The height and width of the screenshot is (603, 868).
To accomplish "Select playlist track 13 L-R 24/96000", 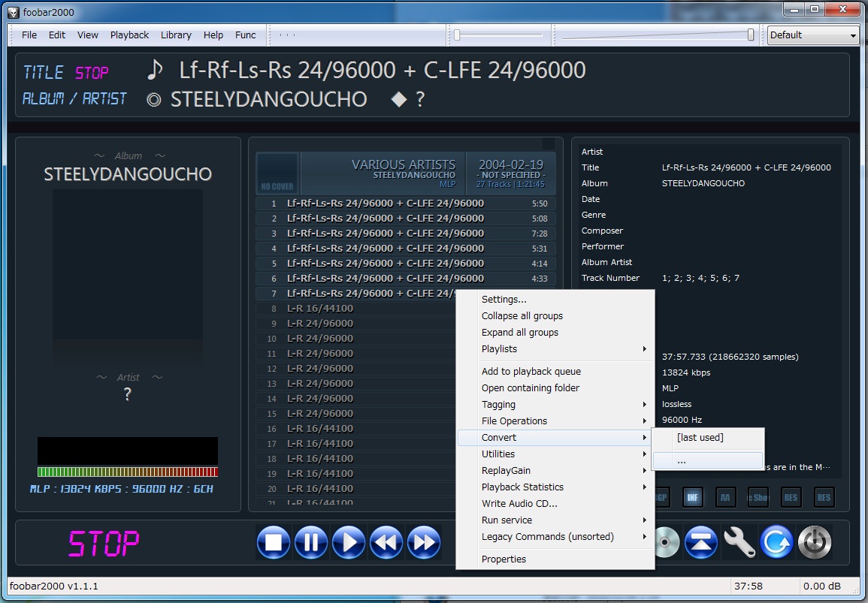I will tap(356, 384).
